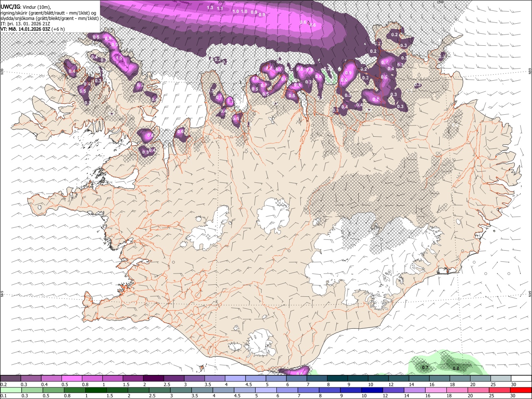This screenshot has height=399, width=532.
Task: Click the '0.8' value in the green rain area
Action: (x=456, y=368)
